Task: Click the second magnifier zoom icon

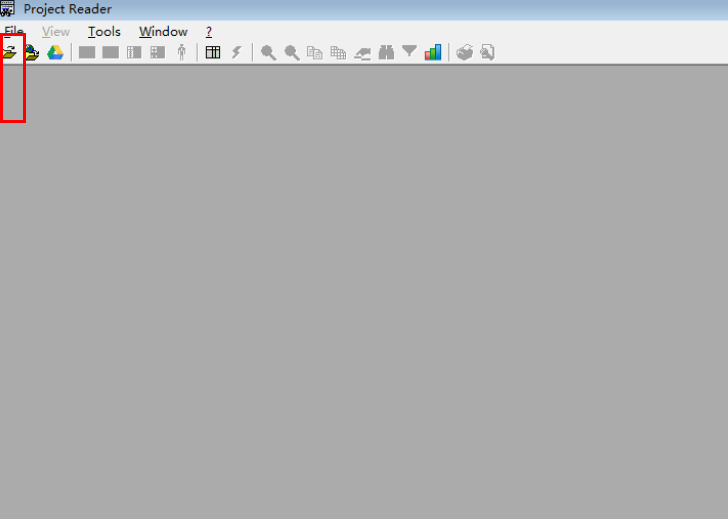Action: [x=292, y=52]
